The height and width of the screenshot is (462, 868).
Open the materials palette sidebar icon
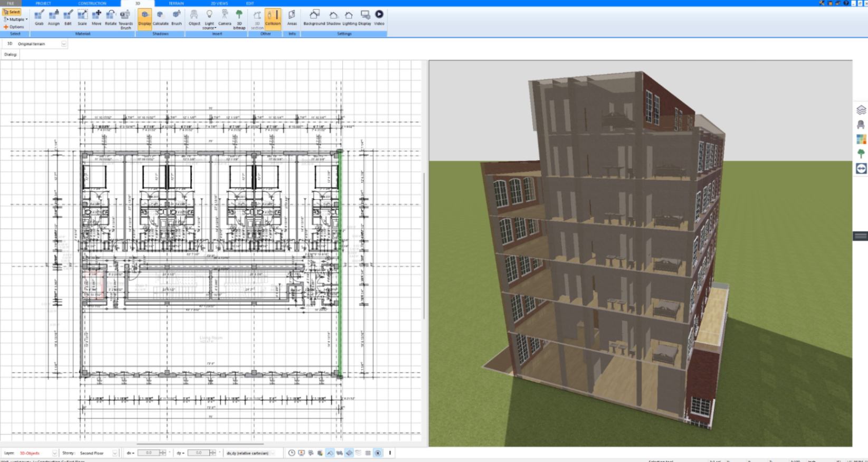point(861,139)
